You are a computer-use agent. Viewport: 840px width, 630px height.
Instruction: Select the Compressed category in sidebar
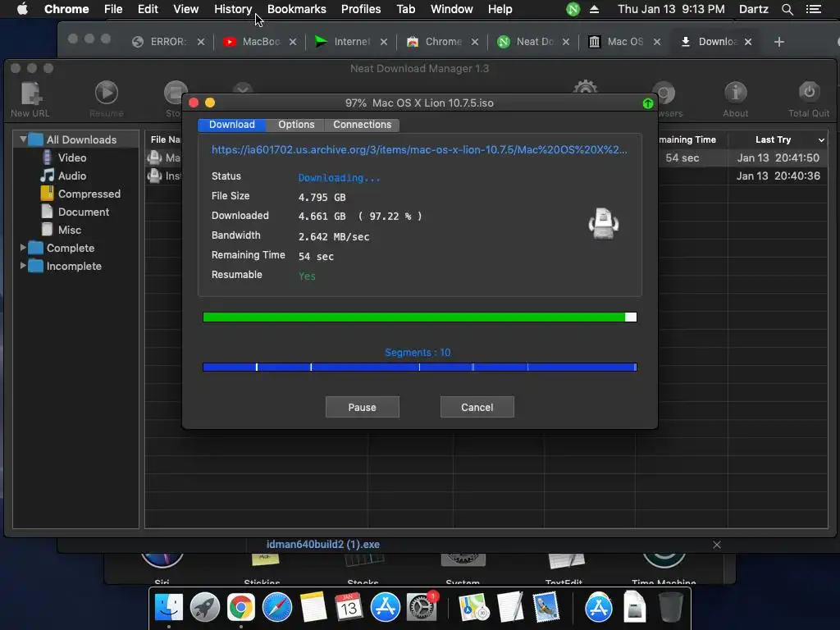coord(89,194)
